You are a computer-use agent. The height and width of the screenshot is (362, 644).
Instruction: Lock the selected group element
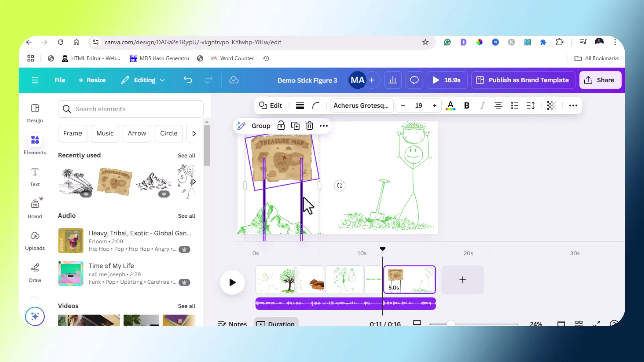click(x=281, y=126)
